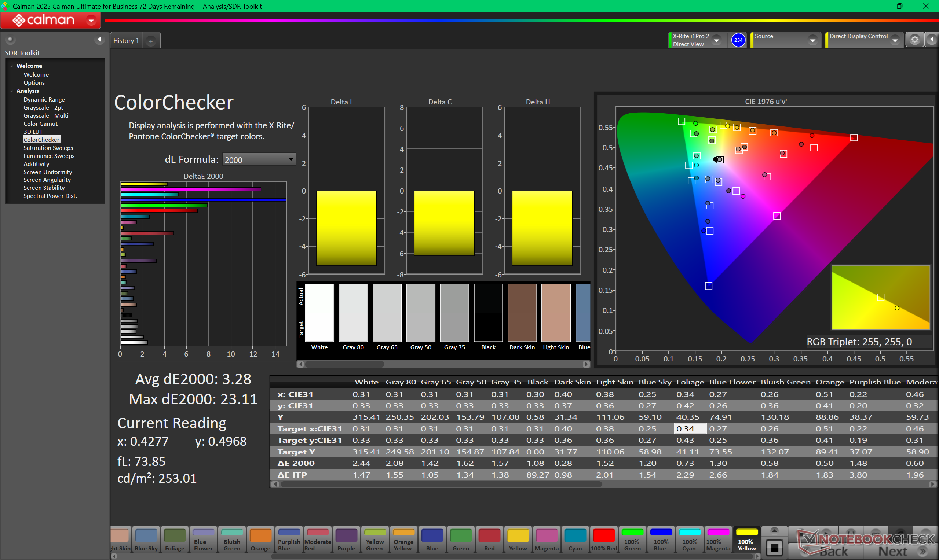The image size is (939, 560).
Task: Add a new history tab with plus
Action: [151, 41]
